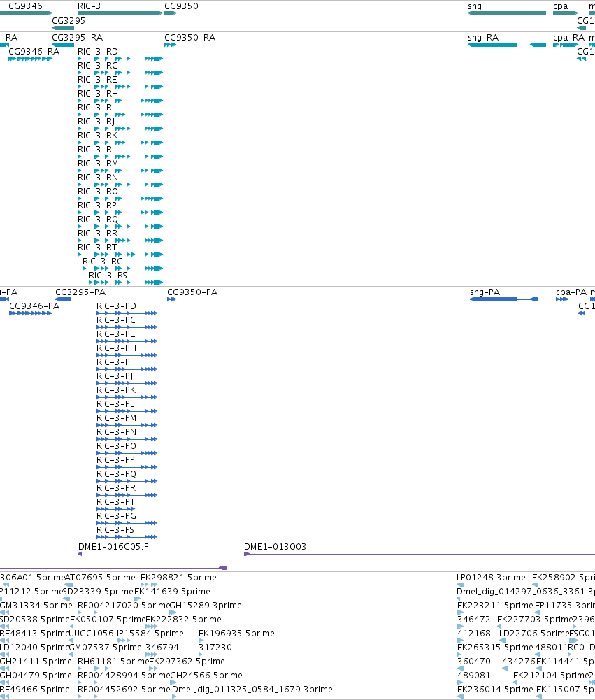Viewport: 595px width, 700px height.
Task: Open the cpa gene feature
Action: 566,13
